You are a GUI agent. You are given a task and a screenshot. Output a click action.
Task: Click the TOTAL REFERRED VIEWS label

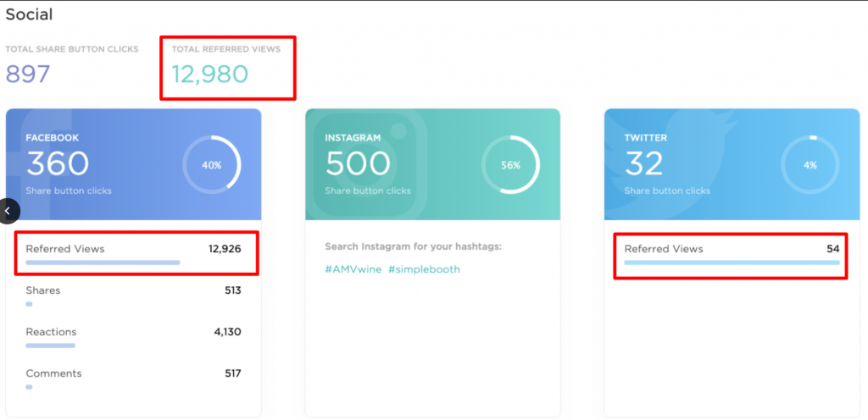225,49
